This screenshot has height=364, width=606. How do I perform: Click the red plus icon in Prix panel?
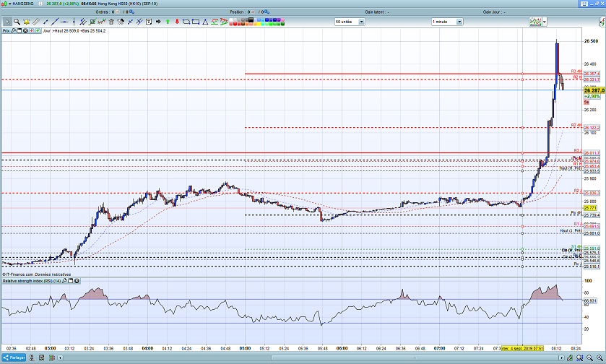point(31,30)
